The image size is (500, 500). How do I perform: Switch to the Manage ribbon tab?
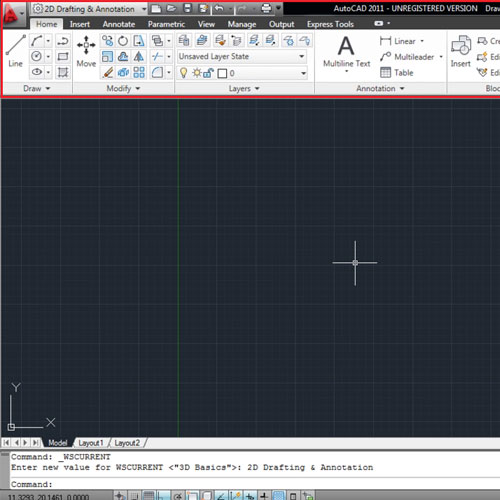tap(242, 24)
